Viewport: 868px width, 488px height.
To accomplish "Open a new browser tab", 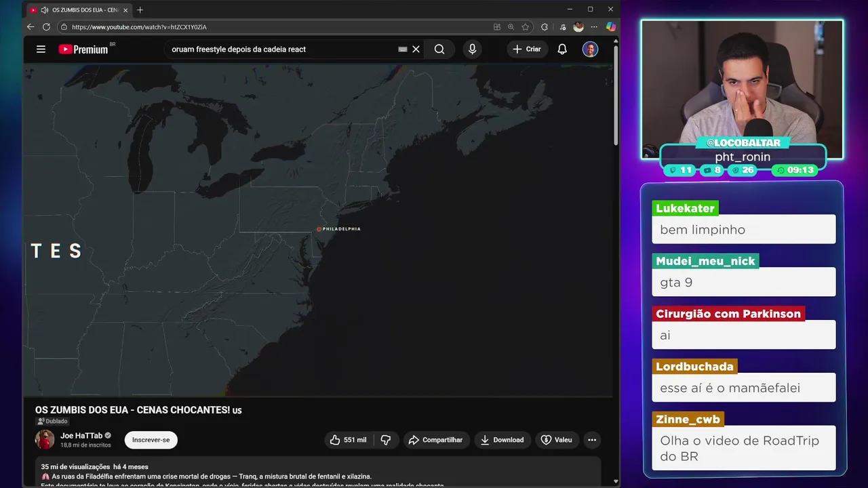I will [140, 10].
